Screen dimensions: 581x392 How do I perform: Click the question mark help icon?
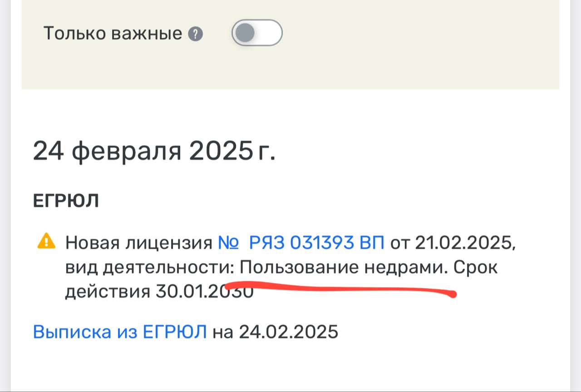point(195,34)
